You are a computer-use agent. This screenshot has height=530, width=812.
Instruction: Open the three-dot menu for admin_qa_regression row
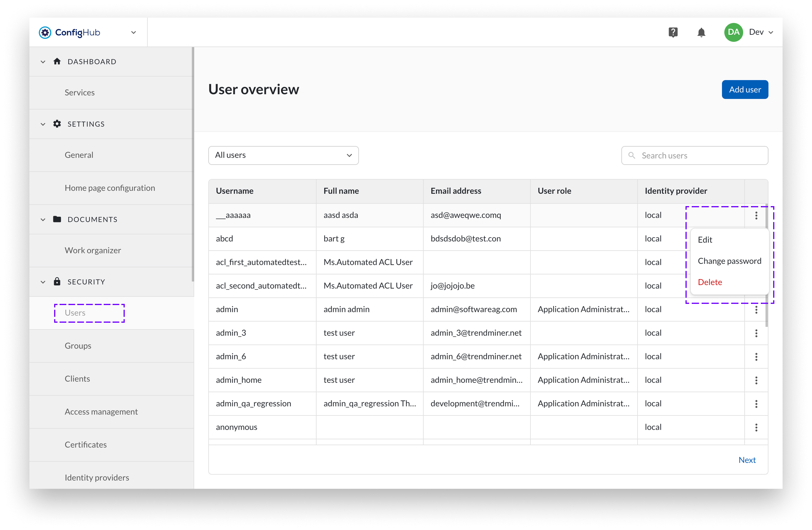(x=756, y=404)
